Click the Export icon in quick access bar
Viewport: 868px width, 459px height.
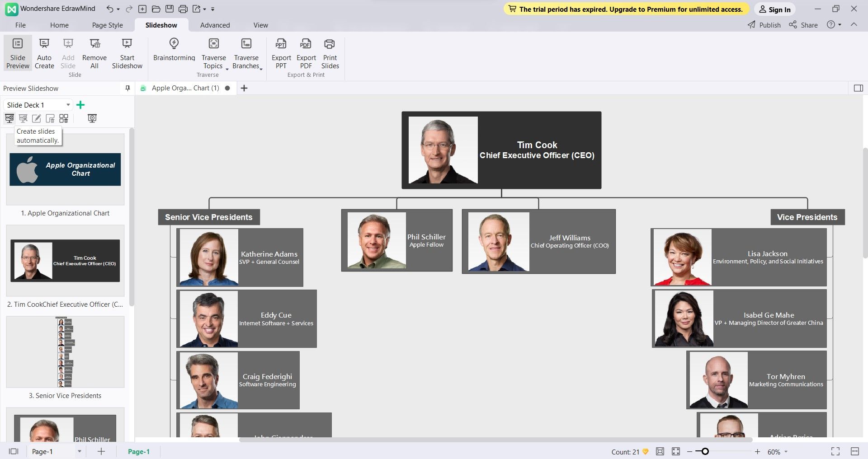tap(197, 9)
